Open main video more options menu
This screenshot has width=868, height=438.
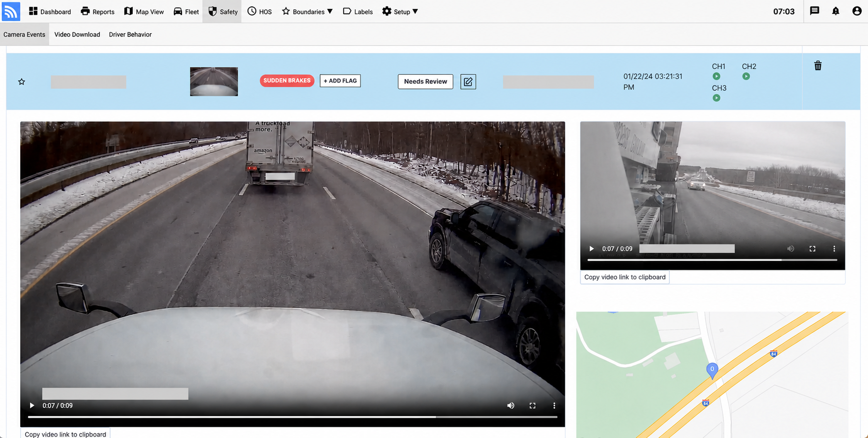point(554,406)
